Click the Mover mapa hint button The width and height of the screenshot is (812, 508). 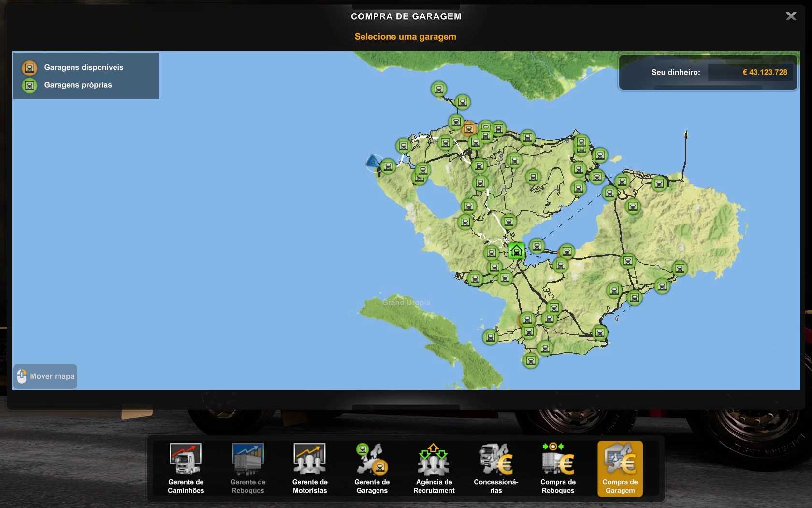point(45,376)
